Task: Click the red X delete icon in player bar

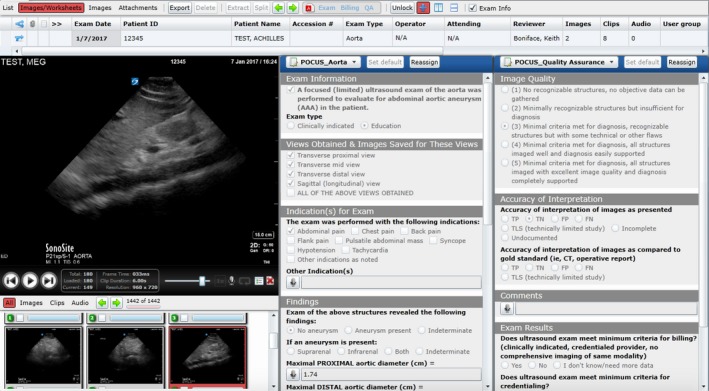Action: pos(270,281)
